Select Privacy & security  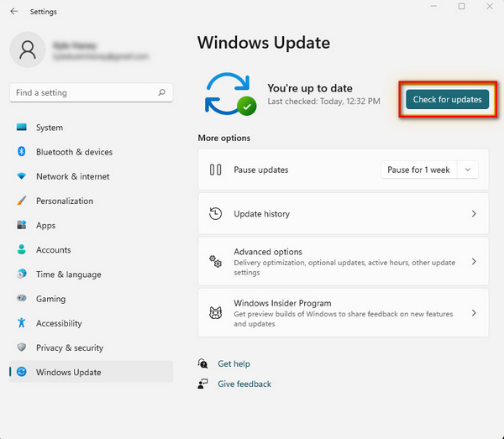point(92,348)
